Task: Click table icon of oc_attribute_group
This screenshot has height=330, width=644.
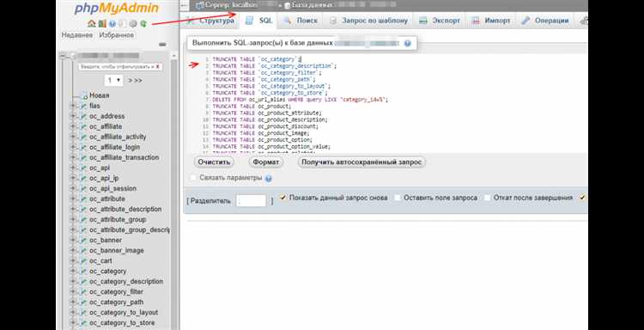Action: pos(84,219)
